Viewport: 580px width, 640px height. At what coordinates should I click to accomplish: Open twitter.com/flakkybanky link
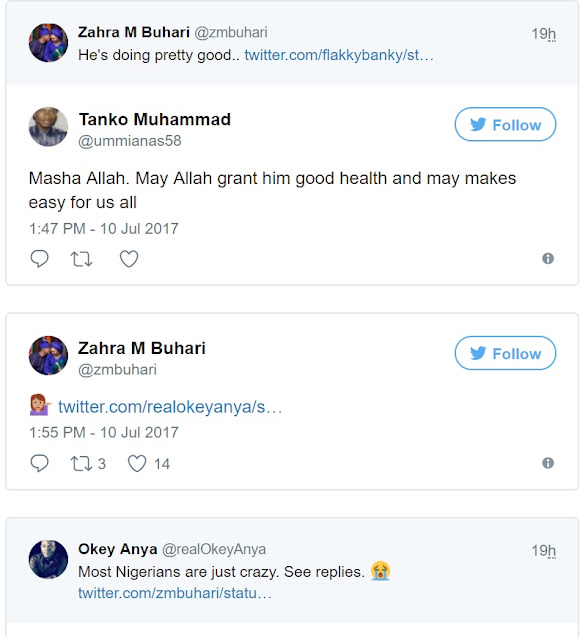pos(339,55)
